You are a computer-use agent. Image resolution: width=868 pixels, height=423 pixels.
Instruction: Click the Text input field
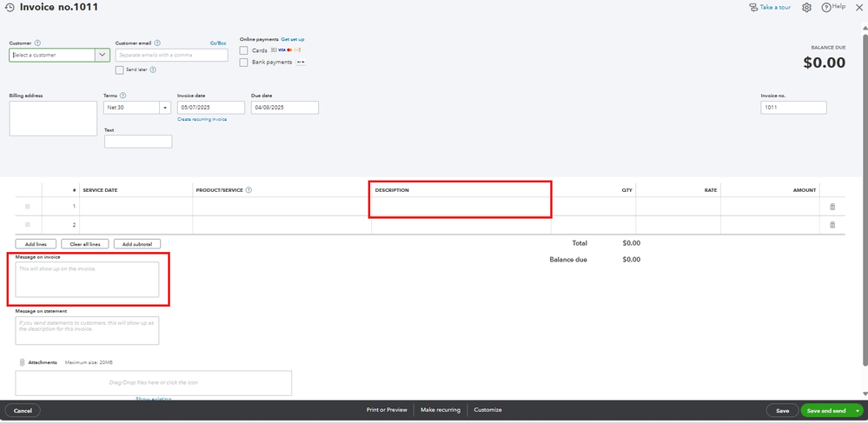click(138, 142)
